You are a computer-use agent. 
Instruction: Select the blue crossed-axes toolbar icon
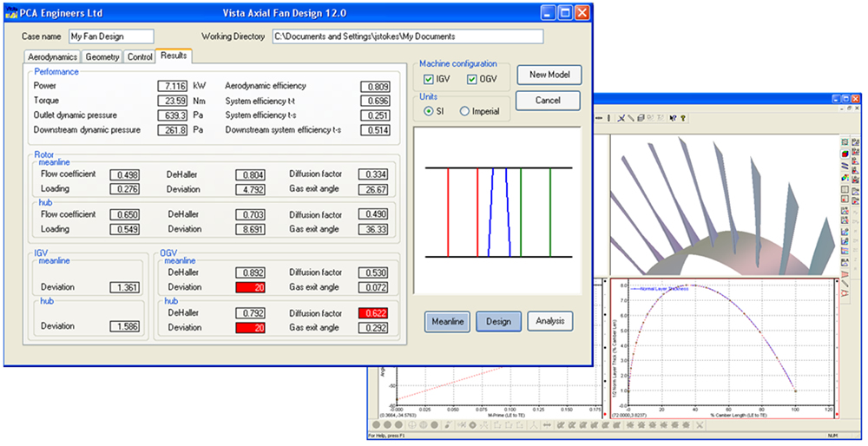pos(621,118)
